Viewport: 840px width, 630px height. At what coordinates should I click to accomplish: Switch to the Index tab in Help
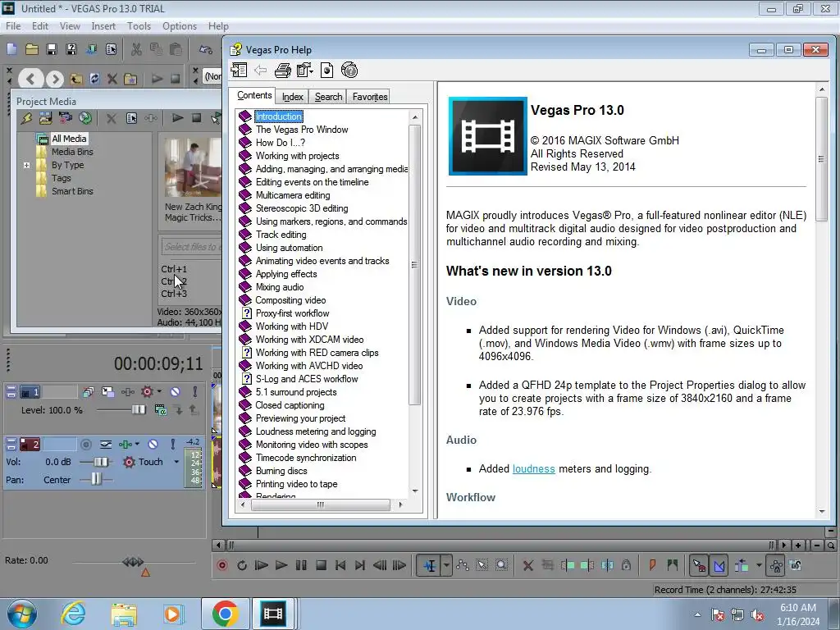293,97
